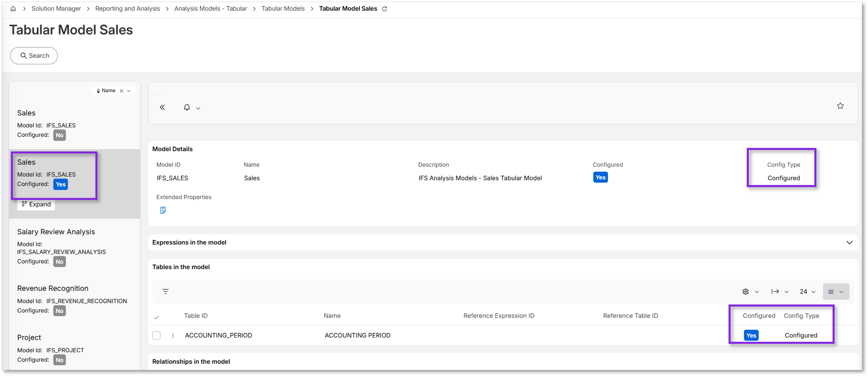868x376 pixels.
Task: Open the page size 24 dropdown
Action: (807, 292)
